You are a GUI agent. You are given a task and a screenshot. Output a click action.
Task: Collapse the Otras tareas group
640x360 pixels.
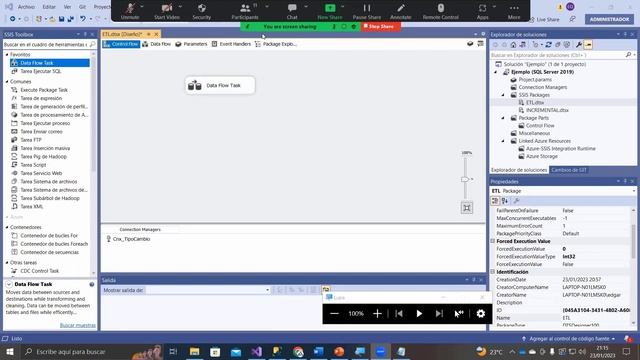point(7,263)
